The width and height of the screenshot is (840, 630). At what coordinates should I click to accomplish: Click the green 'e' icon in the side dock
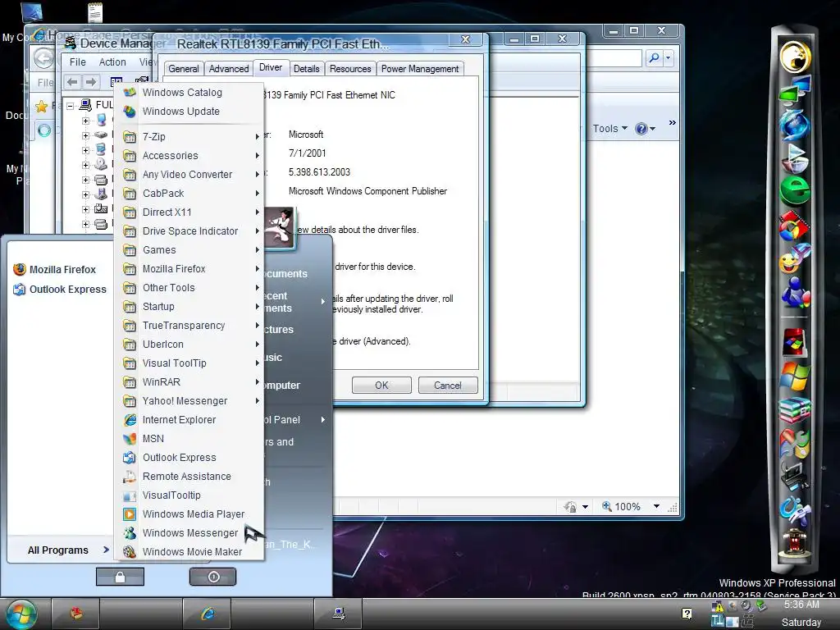tap(795, 190)
